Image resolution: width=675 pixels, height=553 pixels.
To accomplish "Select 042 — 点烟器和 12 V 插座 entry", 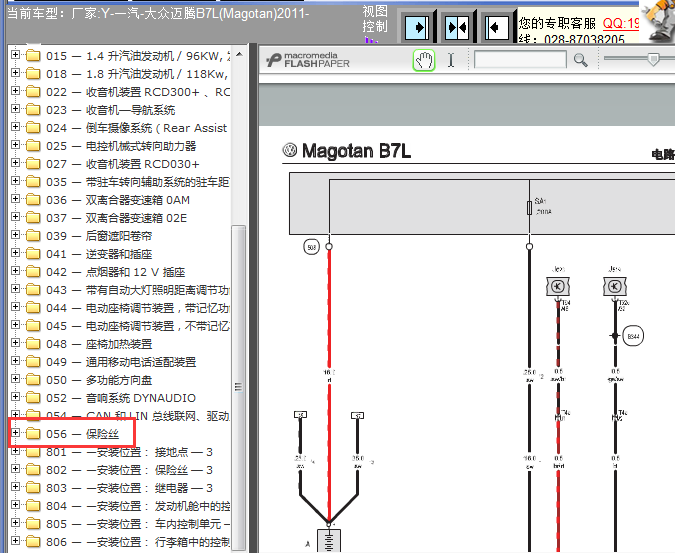I will (x=115, y=272).
